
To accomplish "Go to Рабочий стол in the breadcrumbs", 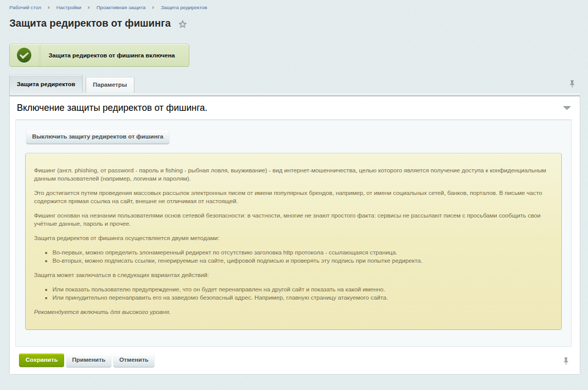I will (25, 8).
